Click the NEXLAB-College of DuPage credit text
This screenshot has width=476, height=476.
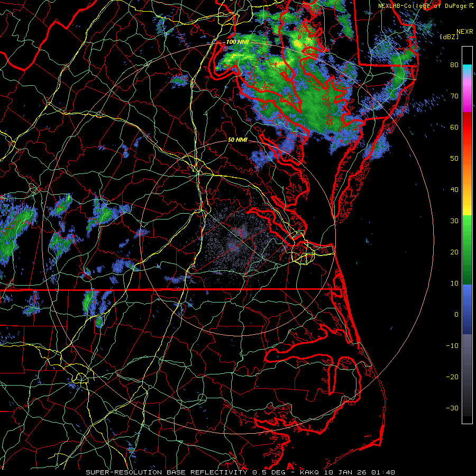422,6
